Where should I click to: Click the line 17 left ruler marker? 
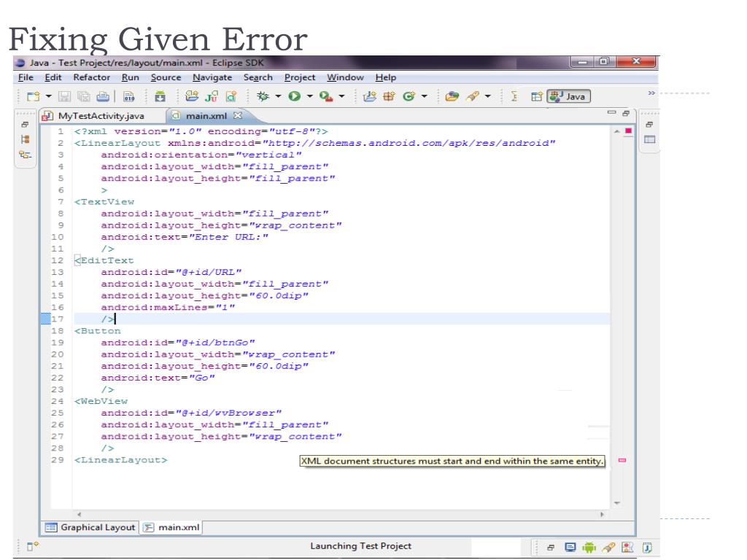point(46,319)
